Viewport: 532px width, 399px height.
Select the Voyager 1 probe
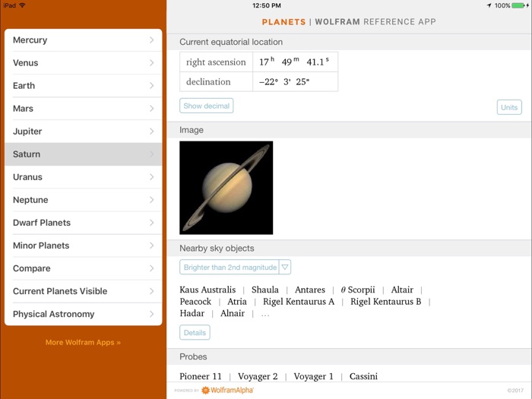coord(313,376)
